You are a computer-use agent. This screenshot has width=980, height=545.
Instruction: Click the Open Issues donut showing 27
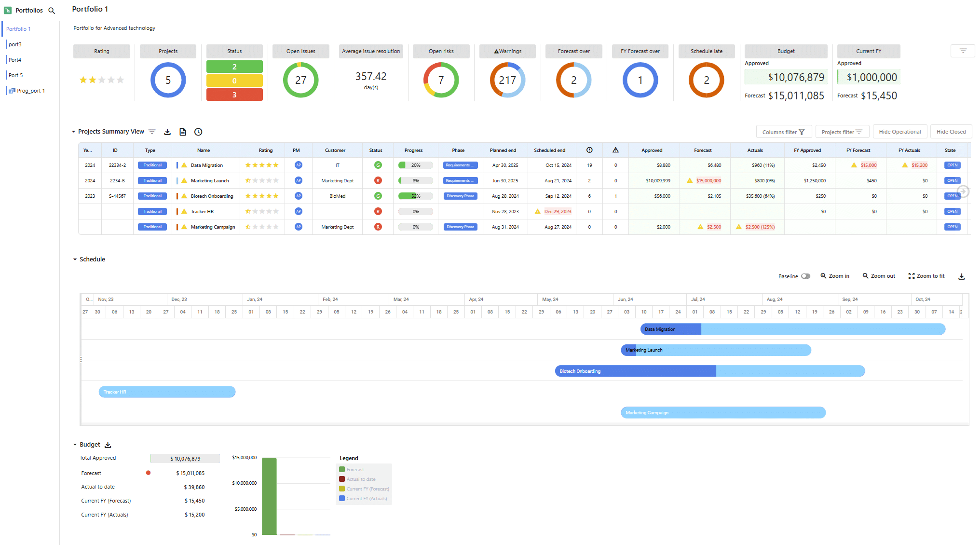click(x=301, y=80)
